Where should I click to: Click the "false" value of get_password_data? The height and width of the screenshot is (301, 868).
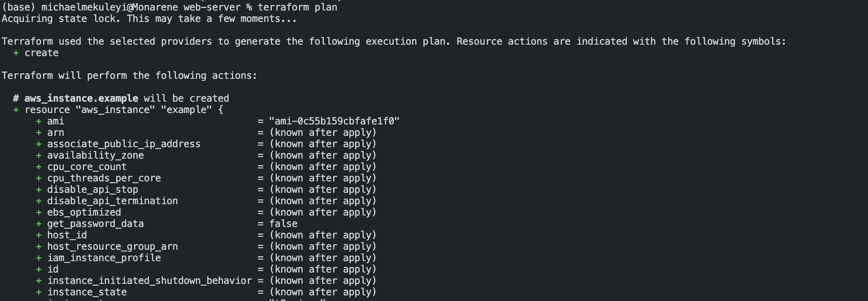[283, 224]
